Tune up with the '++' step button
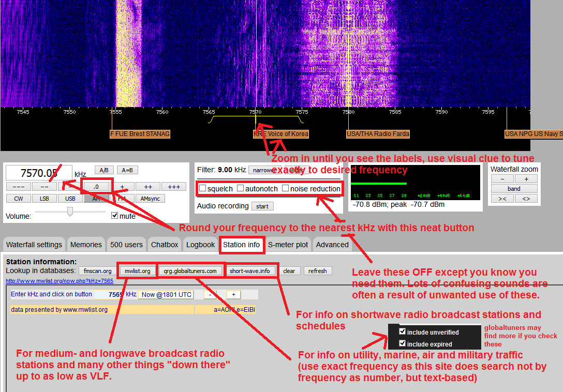The height and width of the screenshot is (392, 563). [x=148, y=187]
